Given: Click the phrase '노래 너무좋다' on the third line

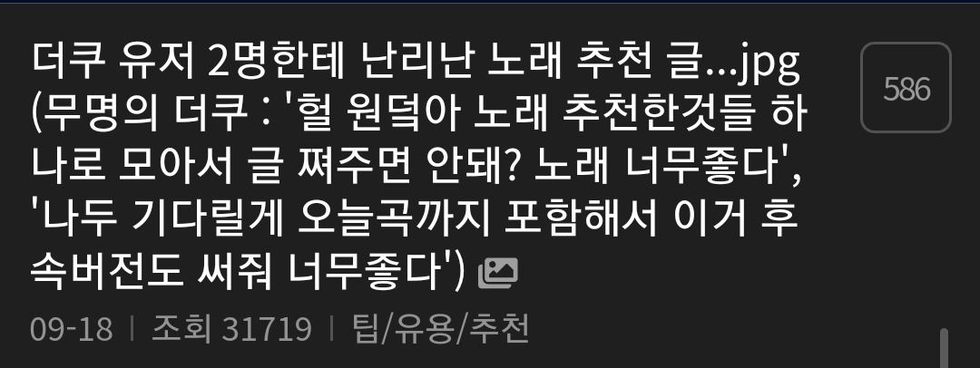Looking at the screenshot, I should [660, 168].
